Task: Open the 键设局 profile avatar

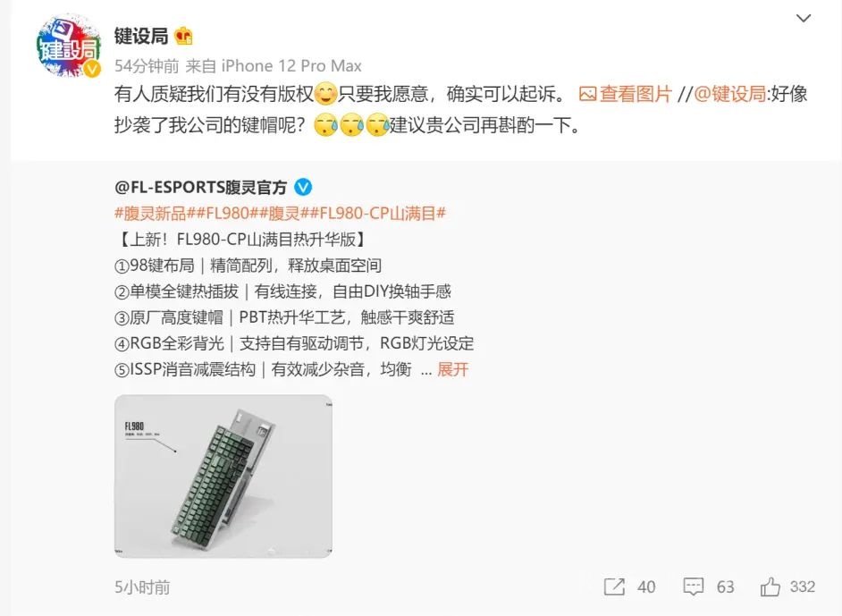Action: pos(68,46)
